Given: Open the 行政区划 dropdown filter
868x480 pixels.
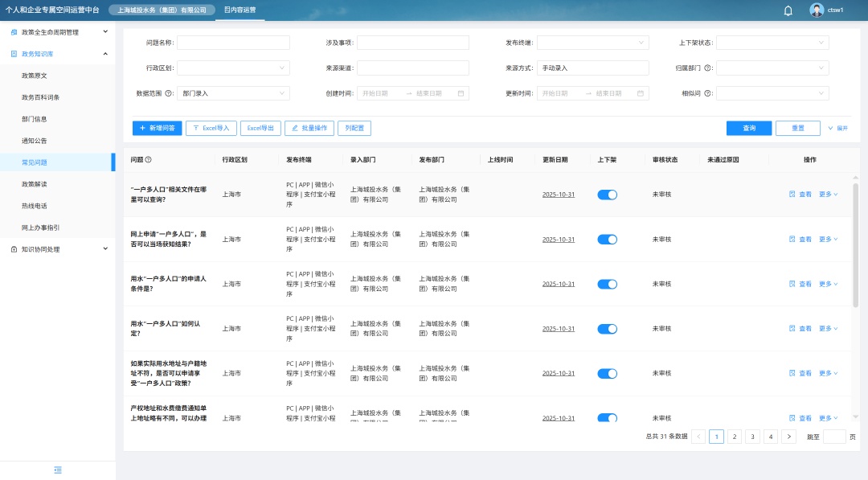Looking at the screenshot, I should pyautogui.click(x=233, y=68).
